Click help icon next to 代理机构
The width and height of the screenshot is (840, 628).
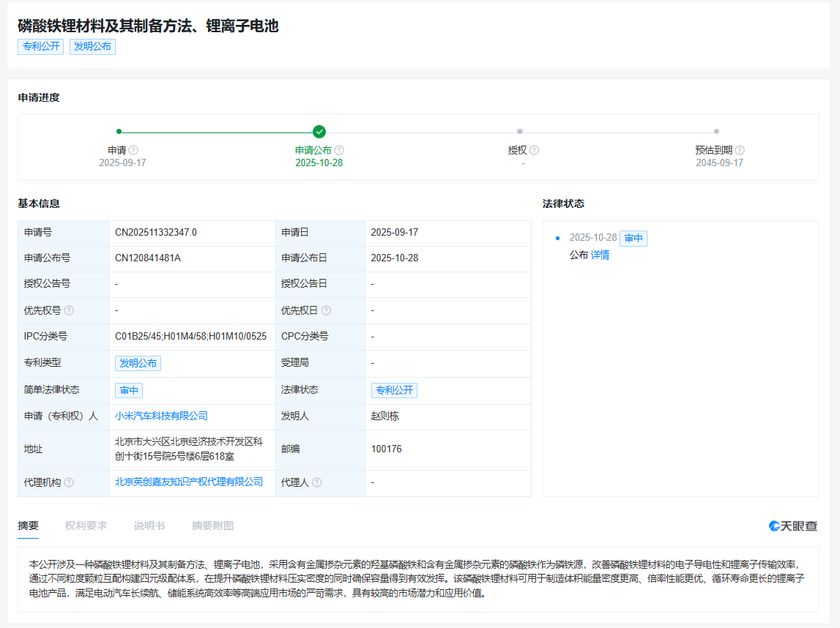[x=69, y=482]
